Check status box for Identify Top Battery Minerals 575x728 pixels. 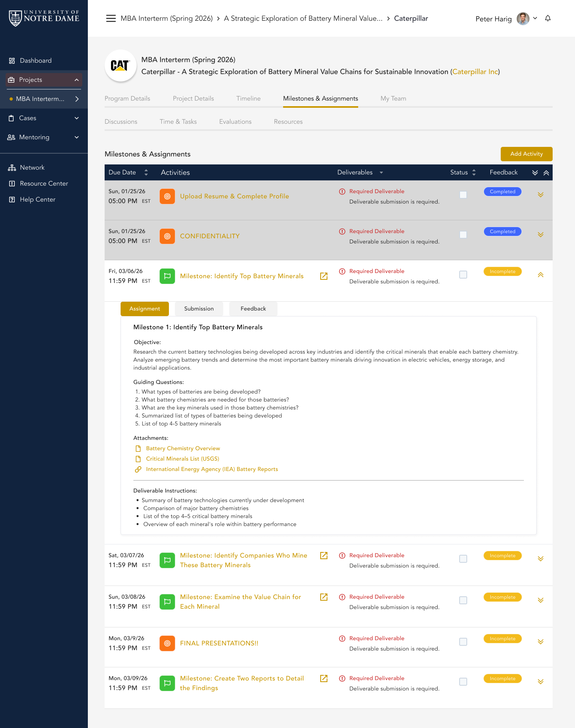pos(463,275)
